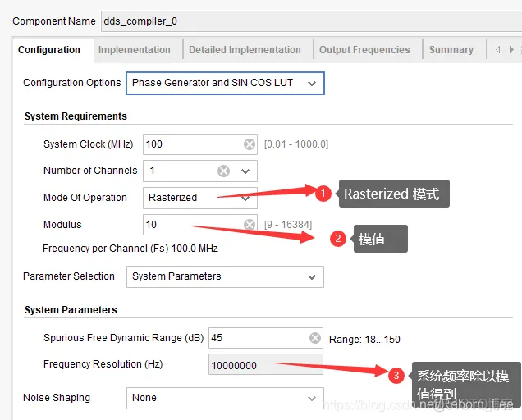Click the Number of Channels label
Screen dimensions: 522x420
point(90,171)
